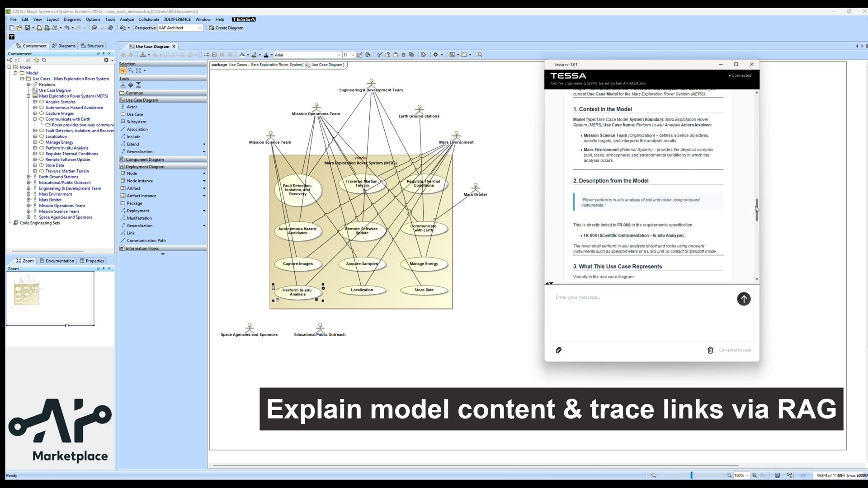868x488 pixels.
Task: Close the Use Case Diagram tab
Action: [x=174, y=47]
